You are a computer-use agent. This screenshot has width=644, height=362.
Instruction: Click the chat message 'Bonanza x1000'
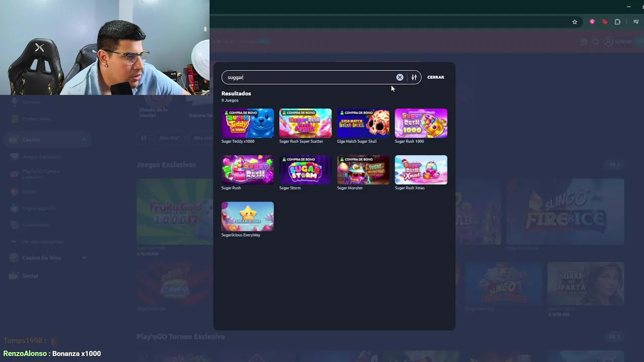[76, 354]
